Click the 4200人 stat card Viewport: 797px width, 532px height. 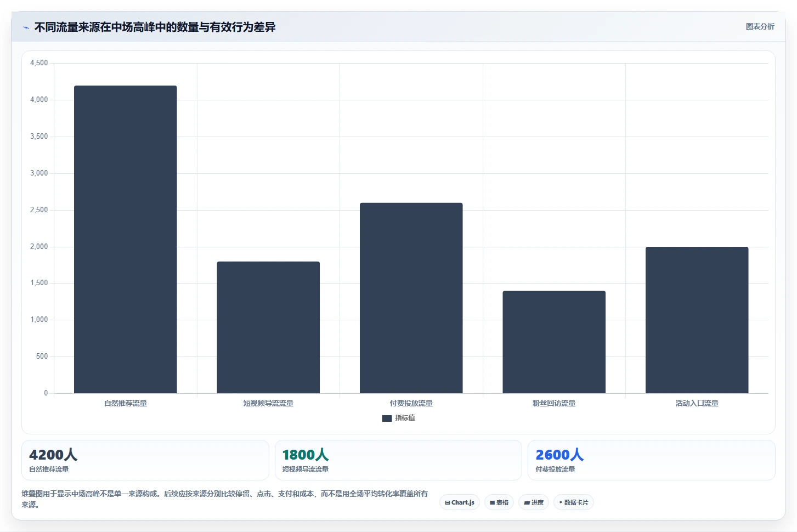click(145, 460)
